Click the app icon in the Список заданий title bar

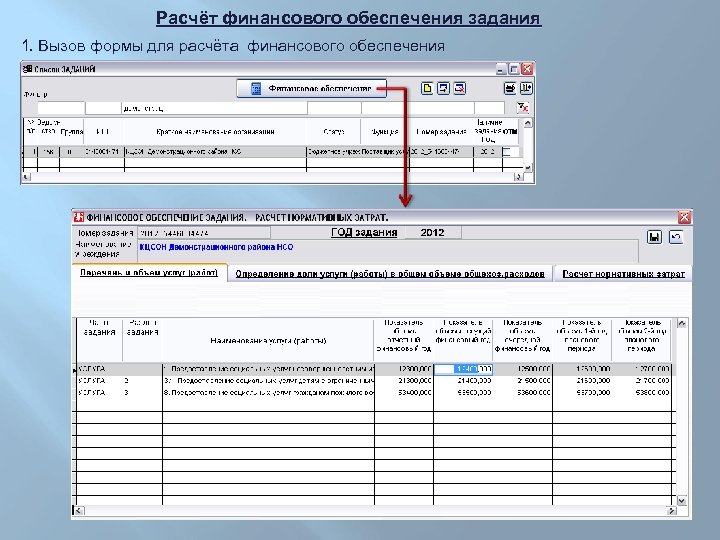tap(28, 69)
